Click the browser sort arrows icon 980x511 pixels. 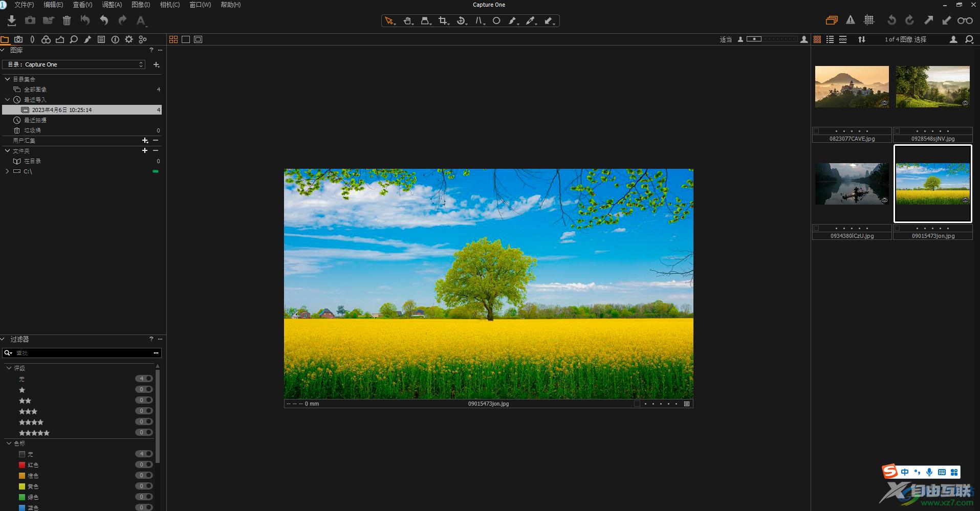[862, 39]
